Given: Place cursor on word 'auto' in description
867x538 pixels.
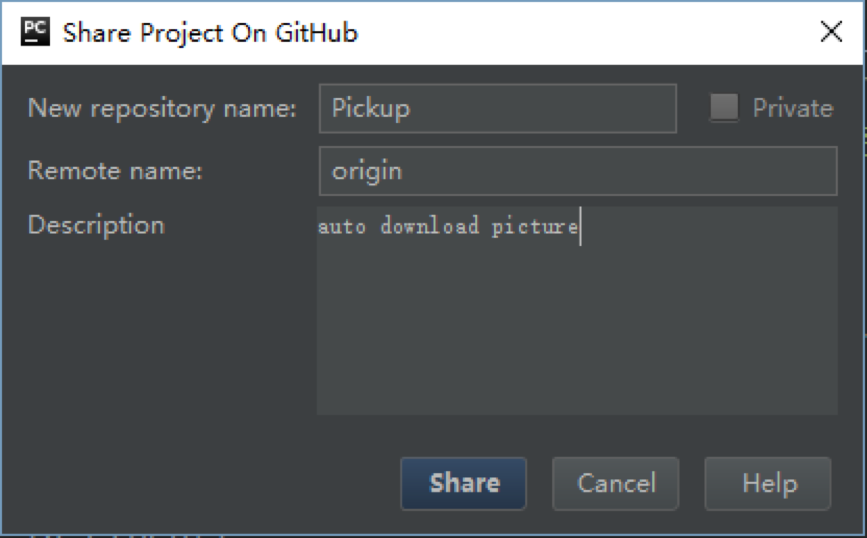Looking at the screenshot, I should click(x=342, y=228).
